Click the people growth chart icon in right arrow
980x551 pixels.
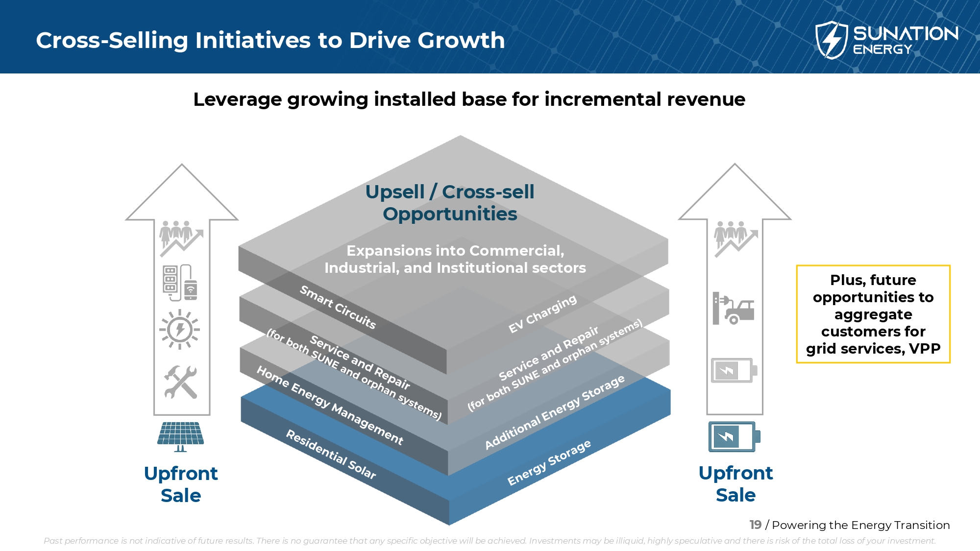point(735,239)
